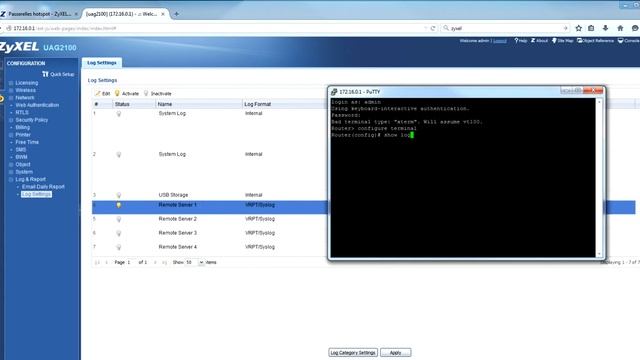This screenshot has height=360, width=640.
Task: Click the Apply button
Action: click(x=396, y=353)
